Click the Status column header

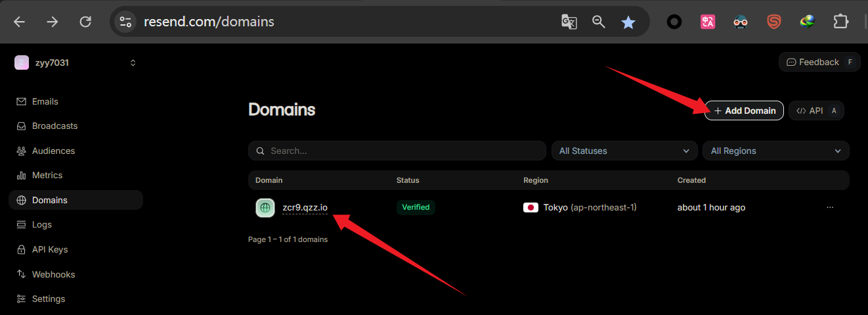408,180
